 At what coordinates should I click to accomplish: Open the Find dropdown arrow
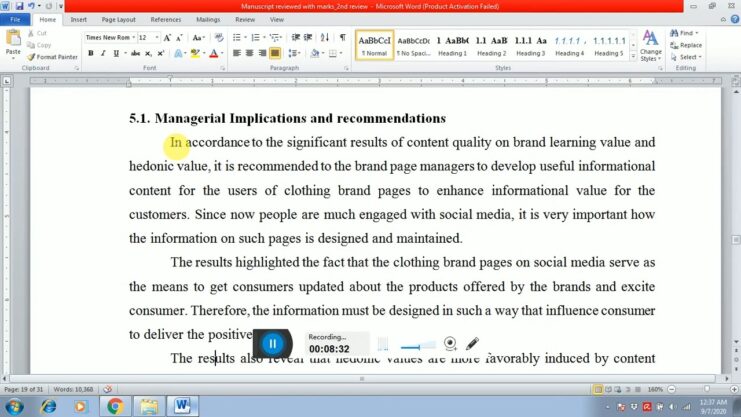click(697, 33)
